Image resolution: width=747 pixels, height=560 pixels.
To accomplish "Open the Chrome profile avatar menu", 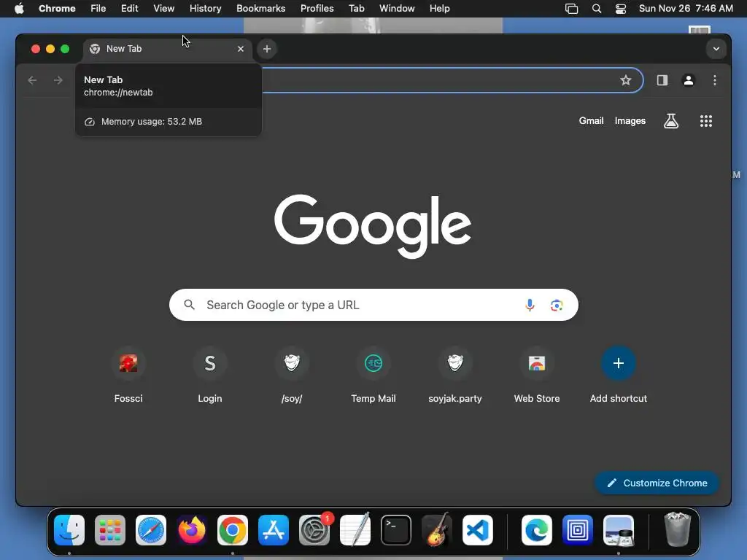I will (689, 80).
